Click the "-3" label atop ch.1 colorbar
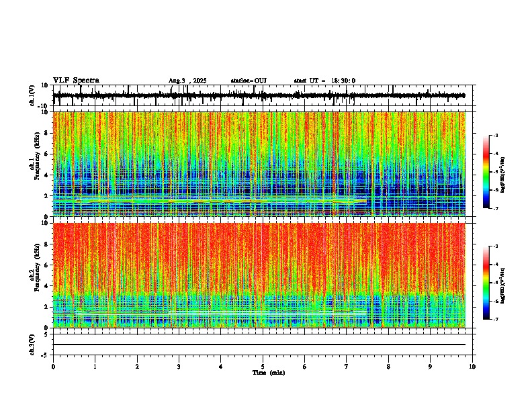 click(x=495, y=135)
